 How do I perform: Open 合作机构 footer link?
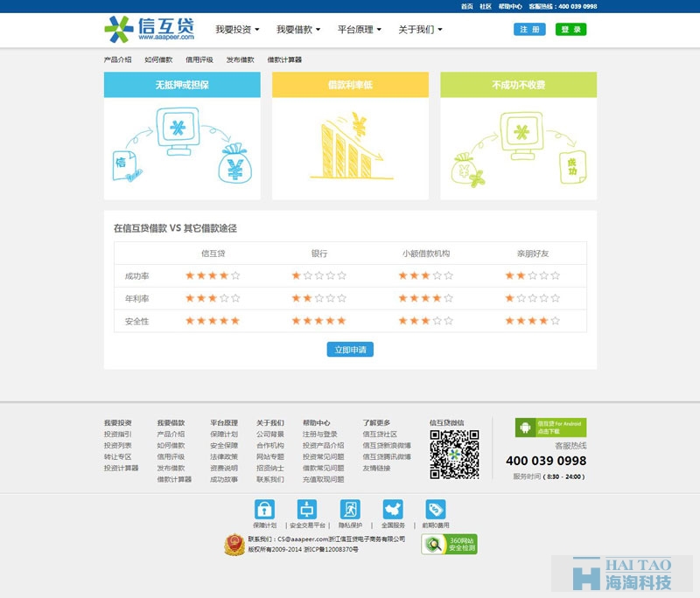[x=270, y=446]
